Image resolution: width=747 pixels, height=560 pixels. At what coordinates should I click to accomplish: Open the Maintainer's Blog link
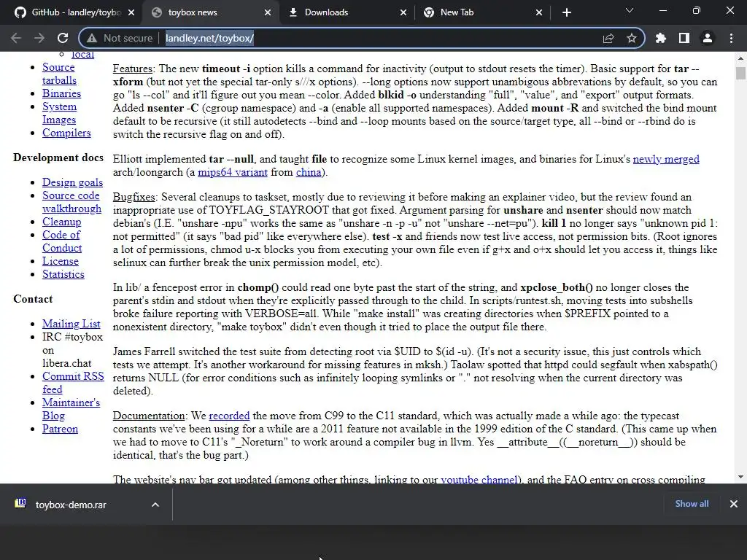click(71, 409)
